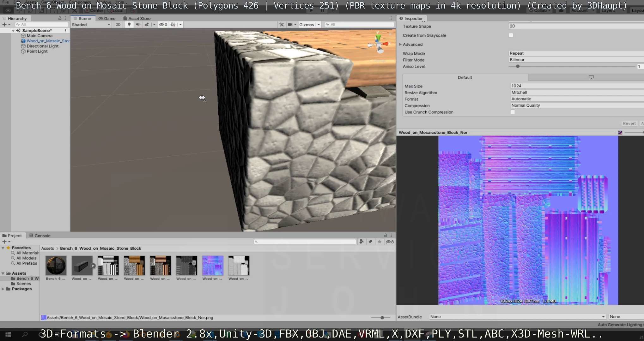This screenshot has width=644, height=341.
Task: Adjust the Aniso Level slider
Action: click(x=518, y=66)
